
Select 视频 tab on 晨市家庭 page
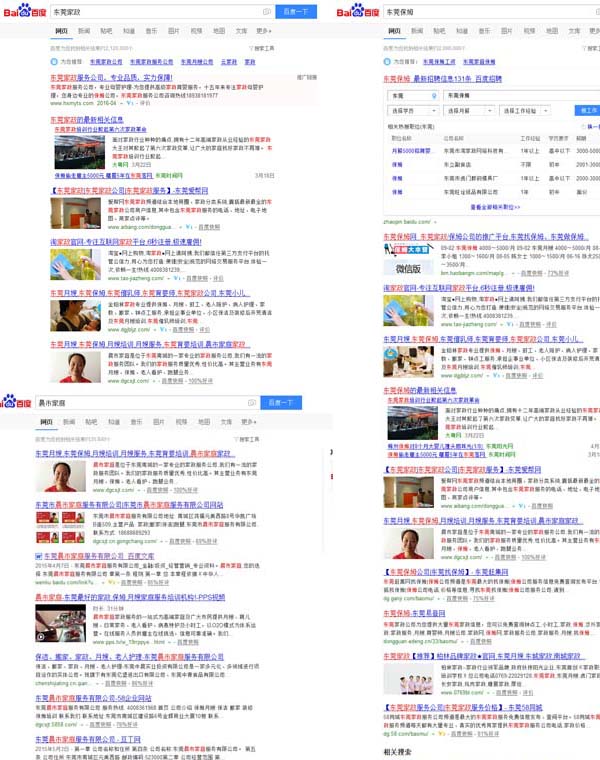click(x=181, y=422)
